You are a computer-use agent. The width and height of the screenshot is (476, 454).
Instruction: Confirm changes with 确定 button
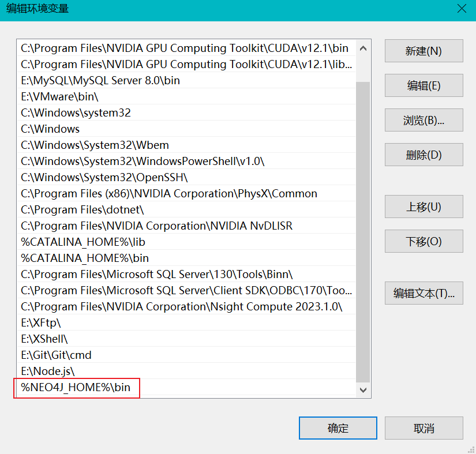click(338, 428)
